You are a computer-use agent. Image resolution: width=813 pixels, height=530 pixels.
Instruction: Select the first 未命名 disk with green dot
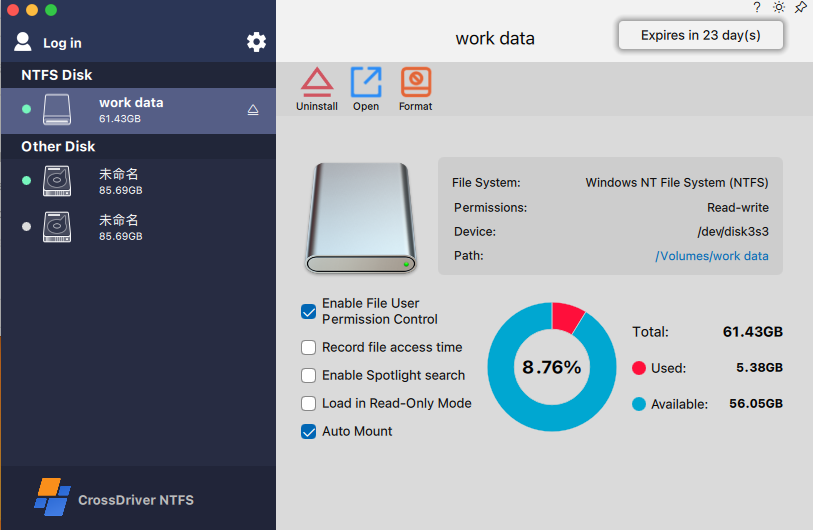pos(119,181)
